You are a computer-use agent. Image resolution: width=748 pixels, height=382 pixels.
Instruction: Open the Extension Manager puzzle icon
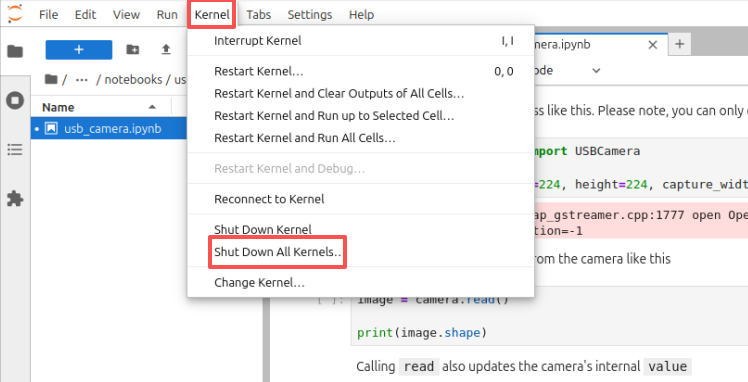[x=15, y=198]
